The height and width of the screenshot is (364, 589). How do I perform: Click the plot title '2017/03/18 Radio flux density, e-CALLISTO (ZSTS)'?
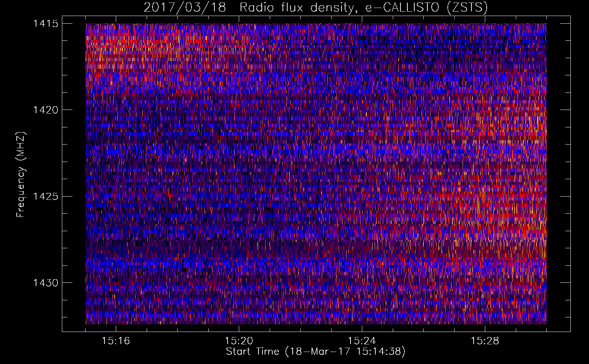[316, 8]
